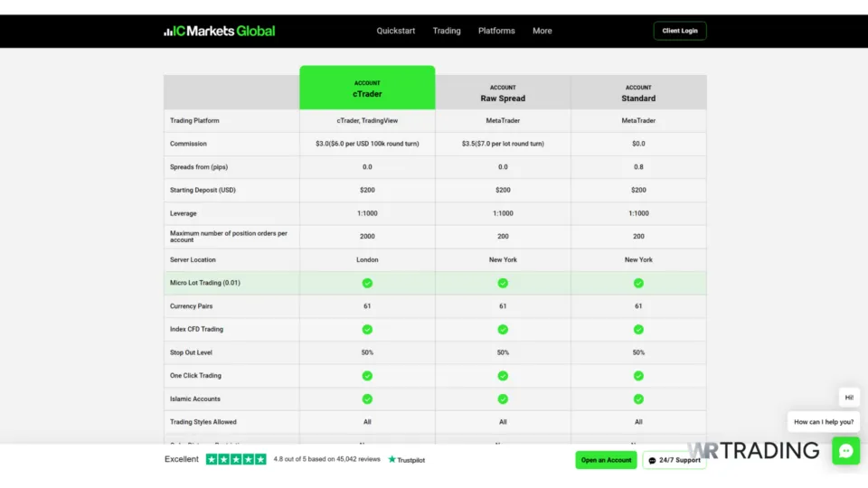Click cTrader Islamic Accounts checkmark icon
The width and height of the screenshot is (868, 488).
point(367,399)
